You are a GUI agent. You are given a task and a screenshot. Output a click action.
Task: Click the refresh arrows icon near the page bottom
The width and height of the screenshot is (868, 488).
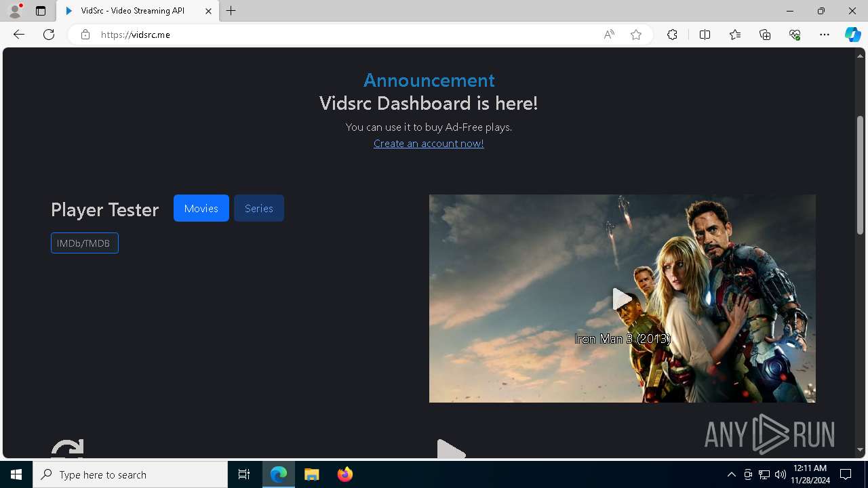pos(67,449)
